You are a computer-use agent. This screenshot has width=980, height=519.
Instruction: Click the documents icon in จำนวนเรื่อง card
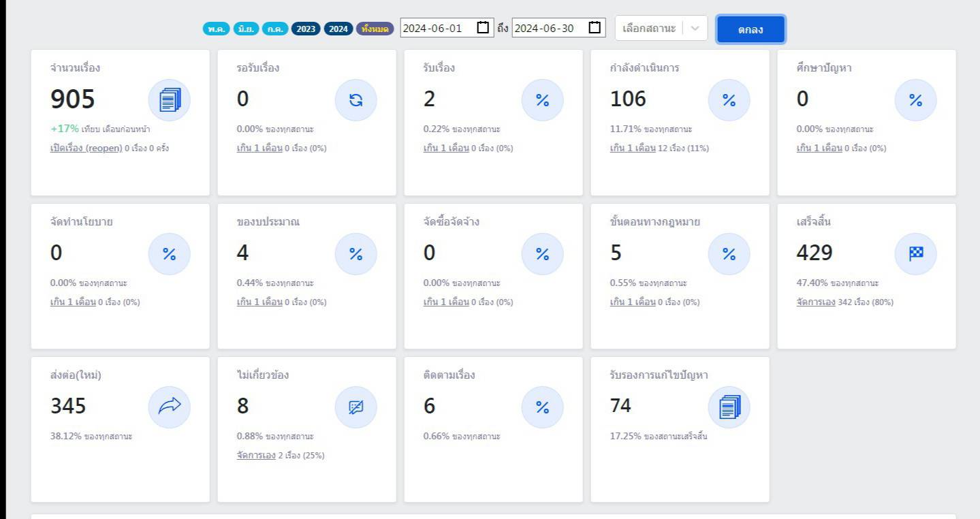[169, 100]
